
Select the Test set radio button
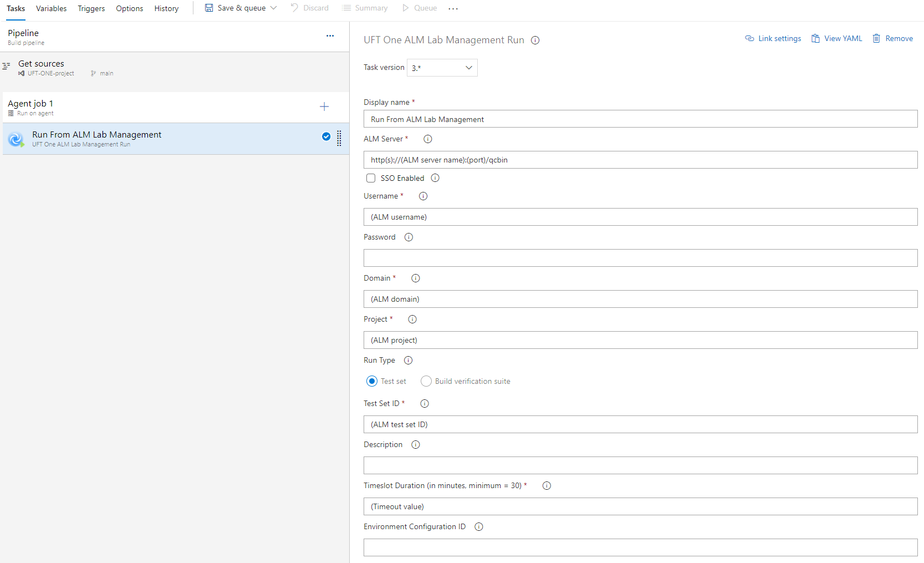[x=372, y=381]
